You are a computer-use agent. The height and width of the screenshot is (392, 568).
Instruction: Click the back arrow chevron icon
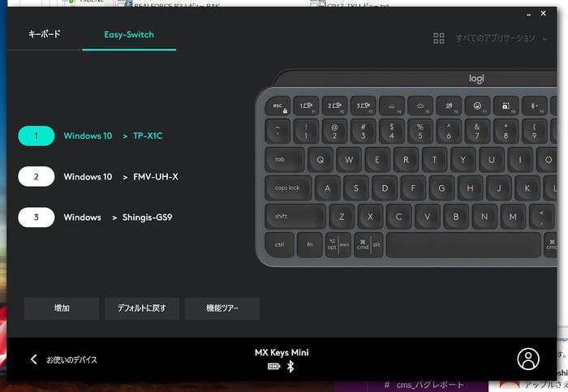coord(34,360)
